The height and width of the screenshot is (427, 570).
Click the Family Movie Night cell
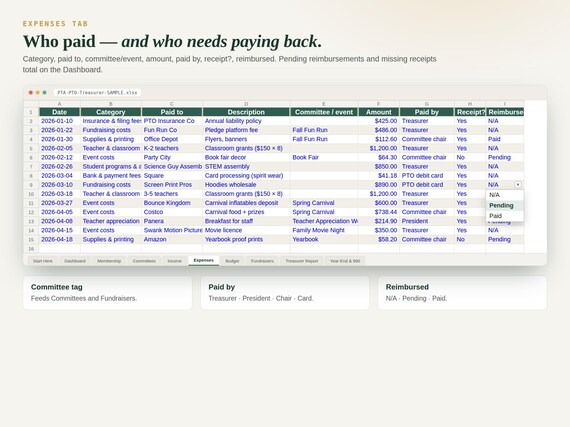324,230
